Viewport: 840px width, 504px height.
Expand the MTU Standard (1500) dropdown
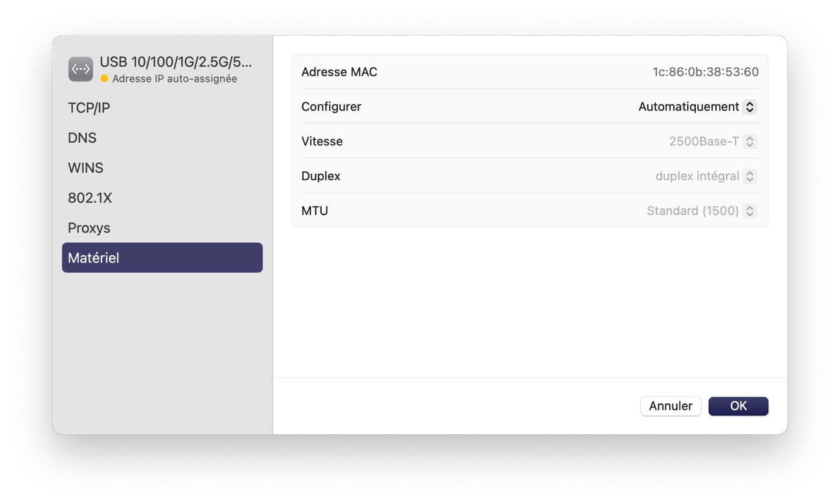click(700, 211)
